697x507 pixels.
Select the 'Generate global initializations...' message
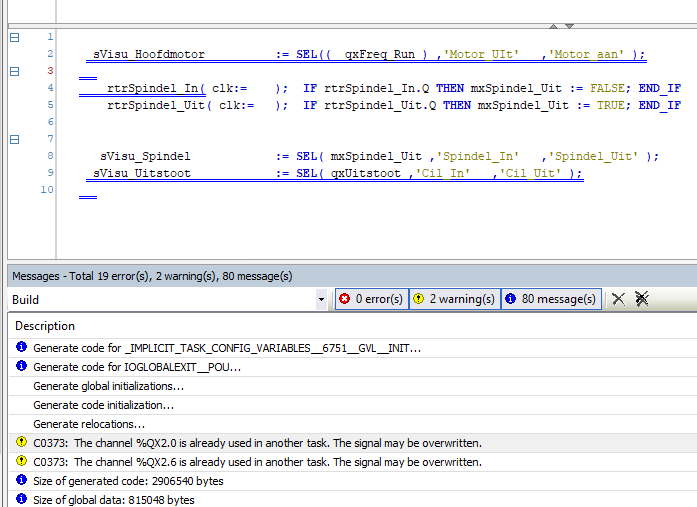pos(108,386)
